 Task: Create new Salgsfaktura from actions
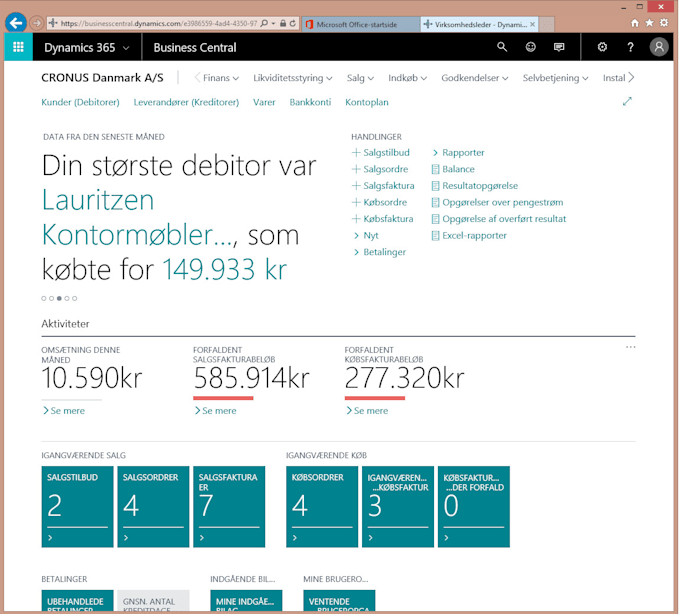(x=388, y=186)
